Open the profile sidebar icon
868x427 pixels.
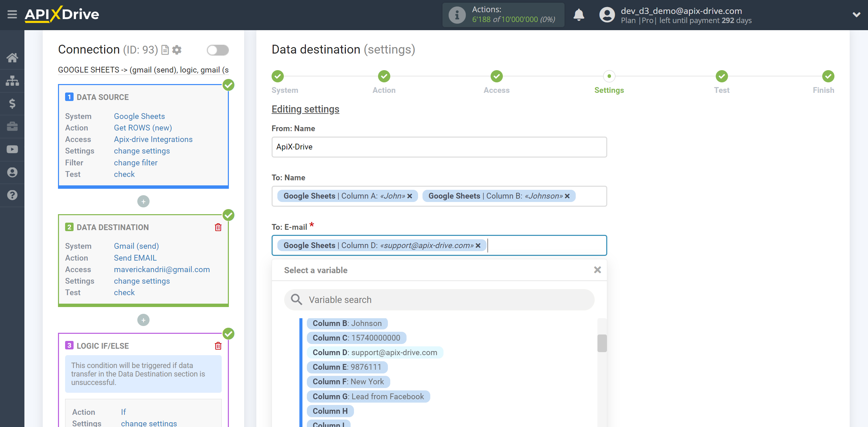click(12, 172)
